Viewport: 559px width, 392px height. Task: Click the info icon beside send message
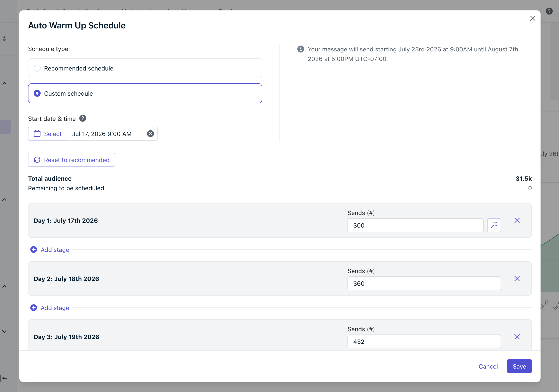301,49
